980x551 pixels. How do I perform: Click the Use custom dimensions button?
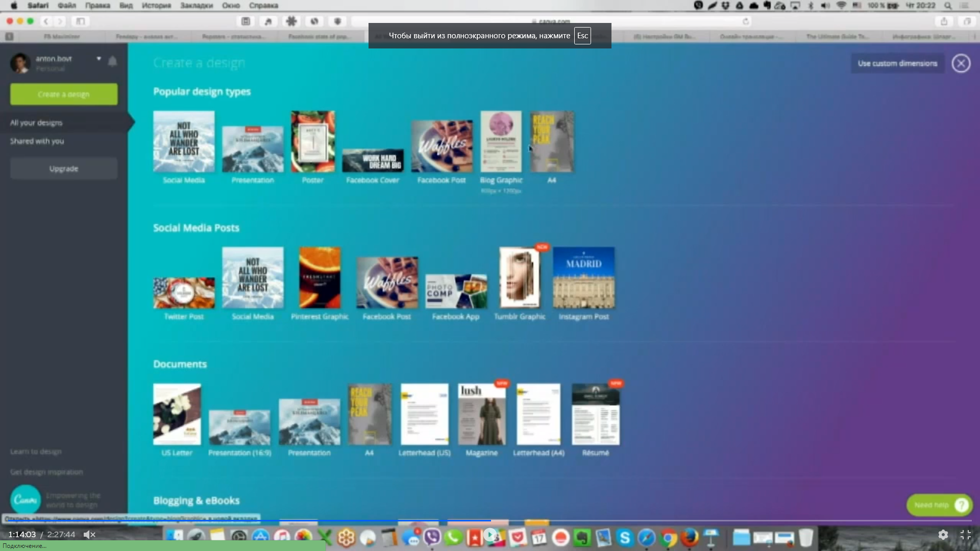pyautogui.click(x=897, y=63)
